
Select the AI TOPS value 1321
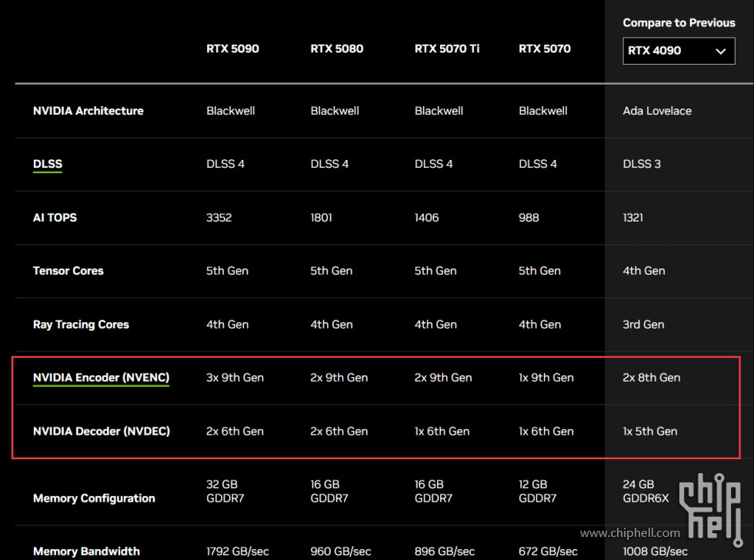tap(632, 217)
